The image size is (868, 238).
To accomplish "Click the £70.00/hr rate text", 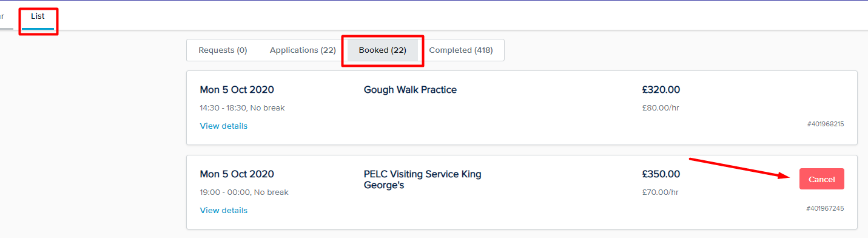I will 661,192.
